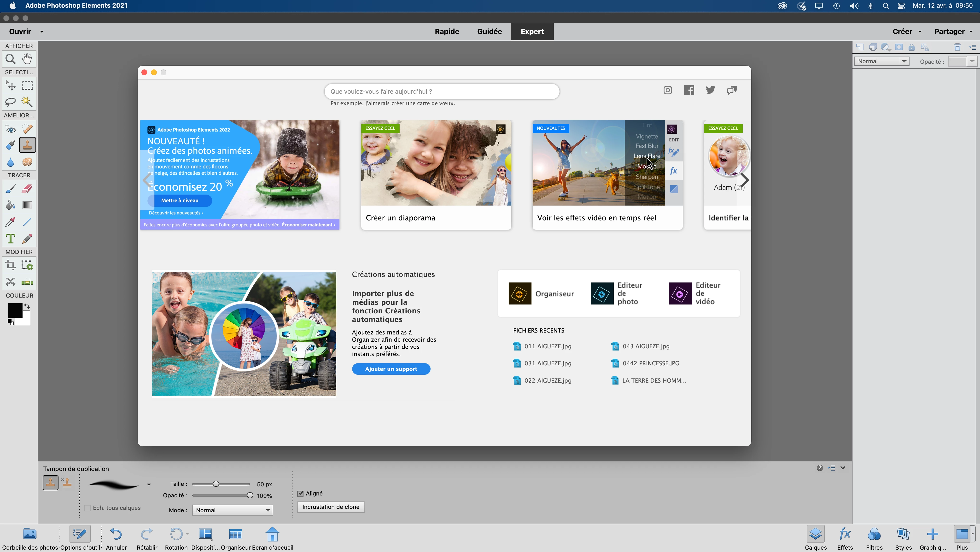Select the Magic Wand tool
This screenshot has height=552, width=980.
[27, 102]
